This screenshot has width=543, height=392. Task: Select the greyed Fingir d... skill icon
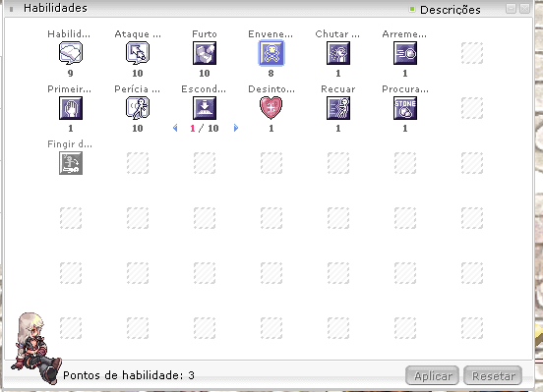[x=71, y=163]
